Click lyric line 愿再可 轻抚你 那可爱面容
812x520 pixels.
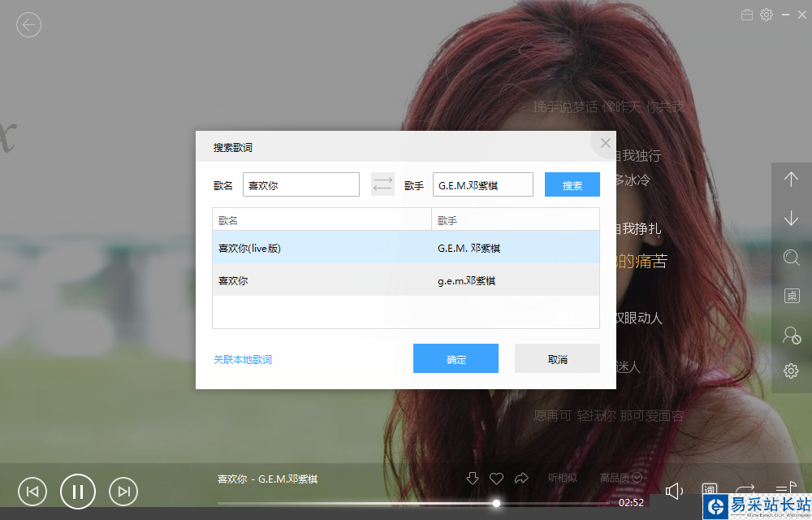click(x=609, y=416)
